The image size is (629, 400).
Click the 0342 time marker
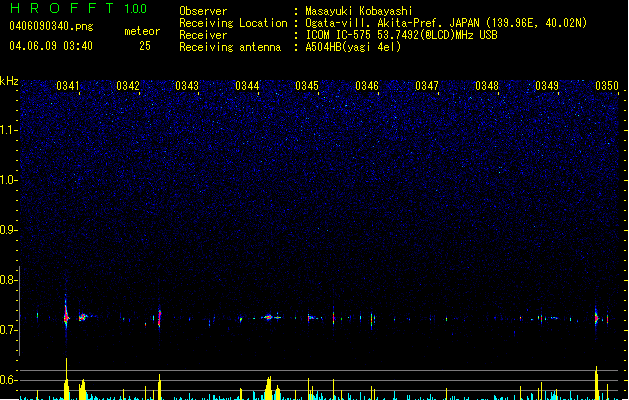[128, 86]
